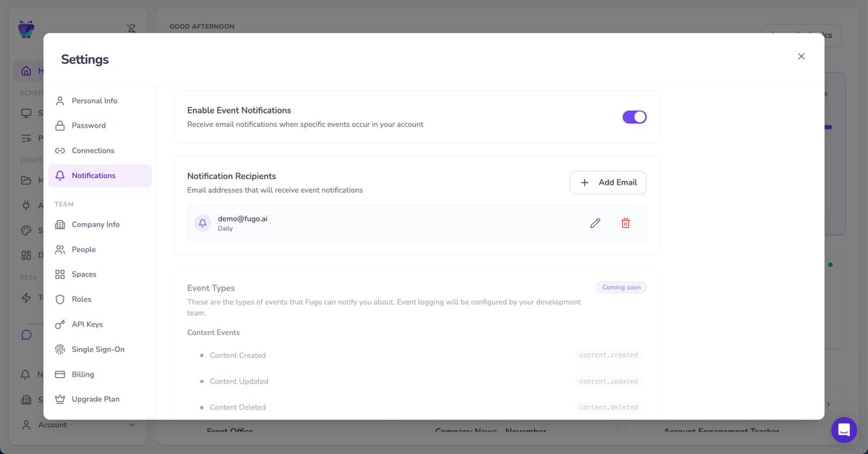Close the Settings dialog with the X
Viewport: 868px width, 454px height.
tap(801, 56)
